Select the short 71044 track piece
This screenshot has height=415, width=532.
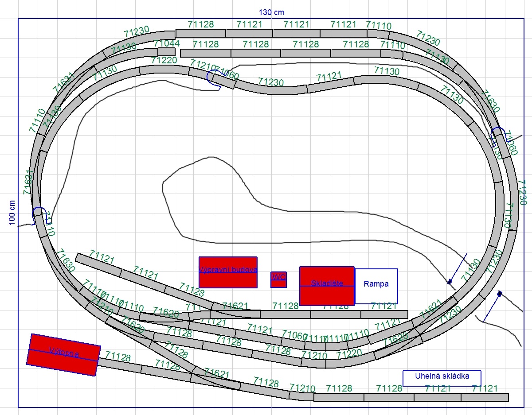166,52
